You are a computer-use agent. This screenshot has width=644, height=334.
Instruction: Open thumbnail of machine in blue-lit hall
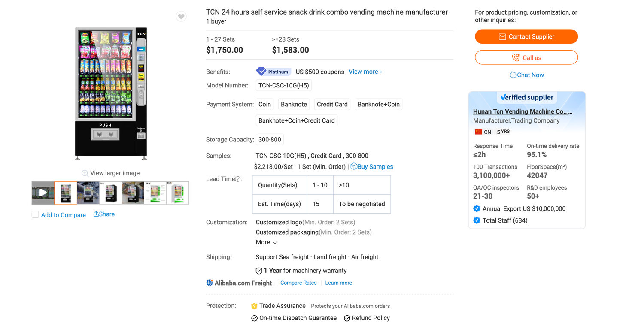click(88, 193)
